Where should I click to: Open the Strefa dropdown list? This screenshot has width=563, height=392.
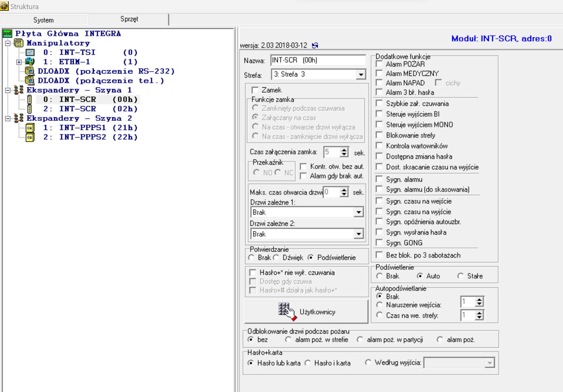(x=361, y=75)
